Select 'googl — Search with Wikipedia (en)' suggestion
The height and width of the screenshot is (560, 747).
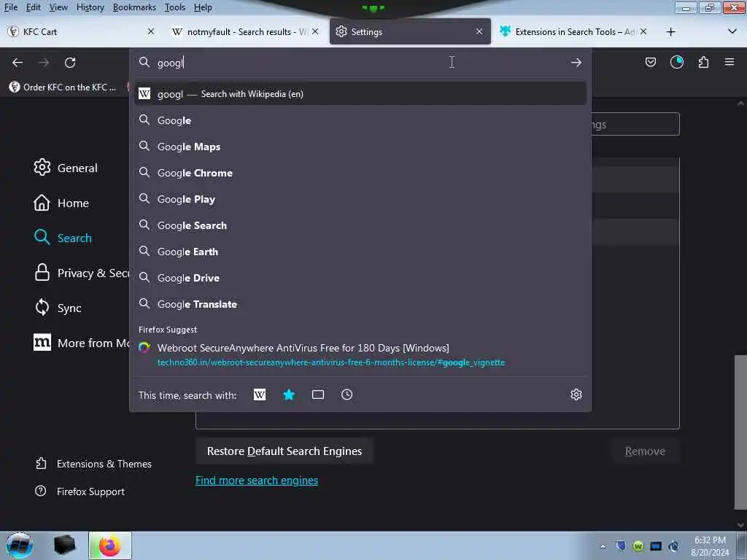[x=360, y=94]
